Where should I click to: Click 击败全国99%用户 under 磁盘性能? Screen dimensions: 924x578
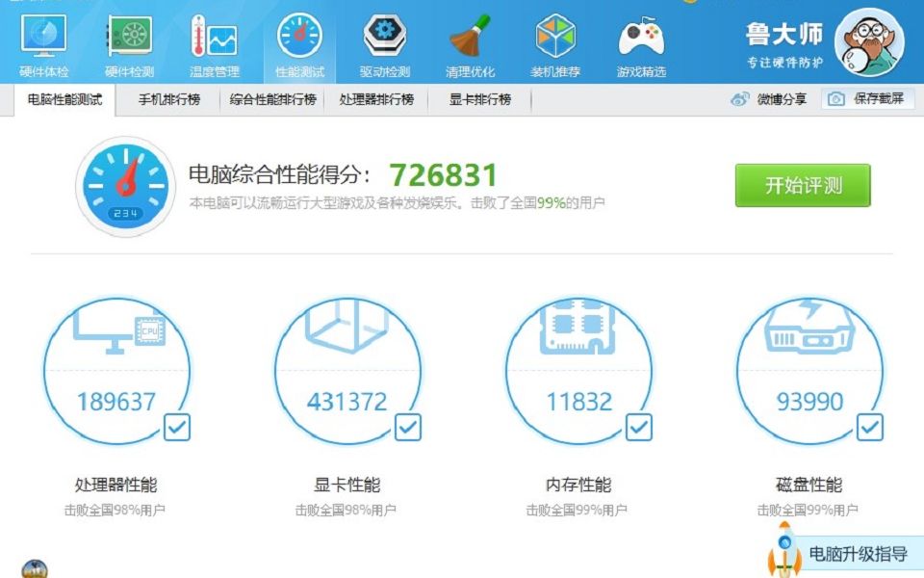click(808, 511)
